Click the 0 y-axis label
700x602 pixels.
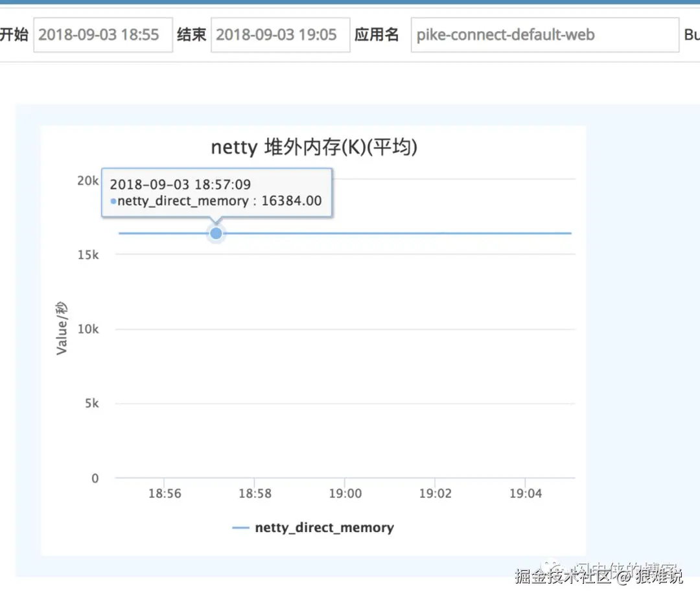(x=94, y=478)
